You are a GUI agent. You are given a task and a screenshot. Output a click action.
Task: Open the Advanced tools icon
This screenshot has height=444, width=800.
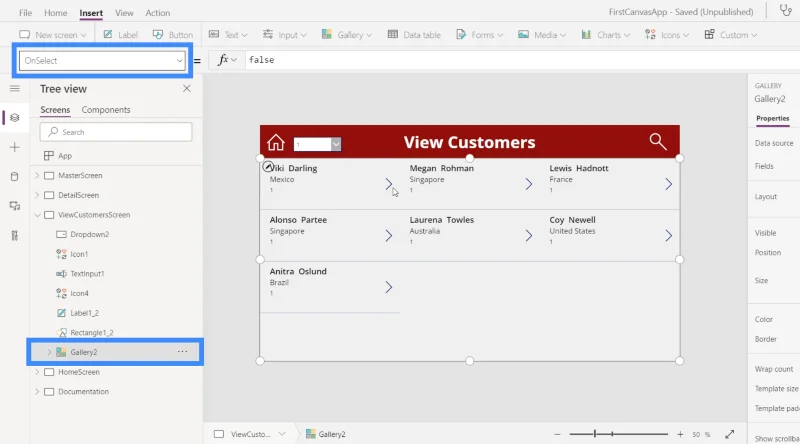[15, 235]
